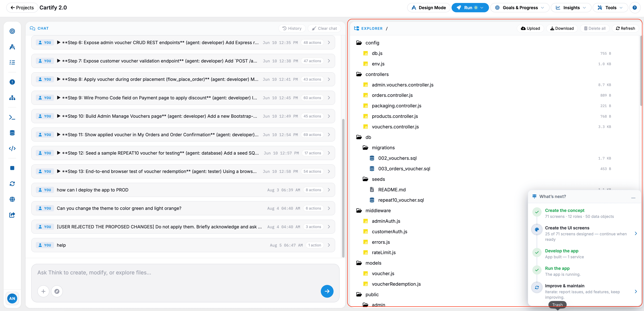The height and width of the screenshot is (311, 644).
Task: Open the code editor icon in sidebar
Action: [12, 149]
